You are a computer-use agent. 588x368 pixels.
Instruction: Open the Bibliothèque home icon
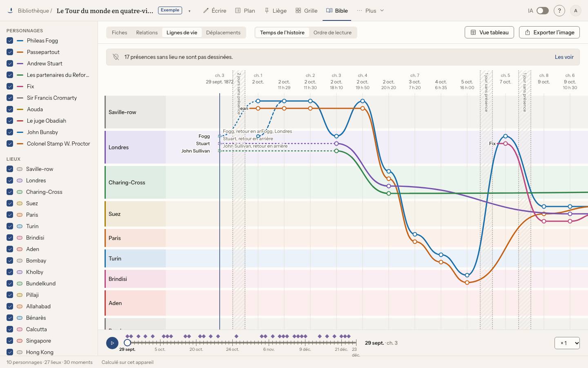click(x=10, y=11)
